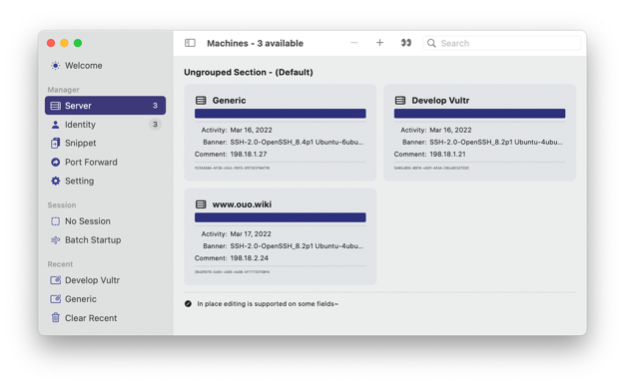Screen dimensions: 625x390
Task: Select the www.ouo.wiki card title
Action: pyautogui.click(x=242, y=205)
